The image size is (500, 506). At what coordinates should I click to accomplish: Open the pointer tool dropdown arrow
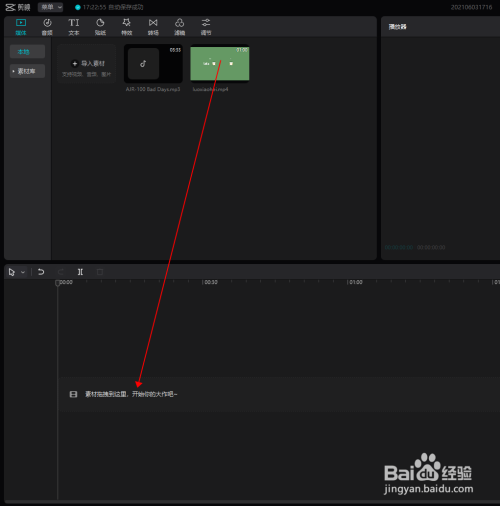[x=23, y=272]
